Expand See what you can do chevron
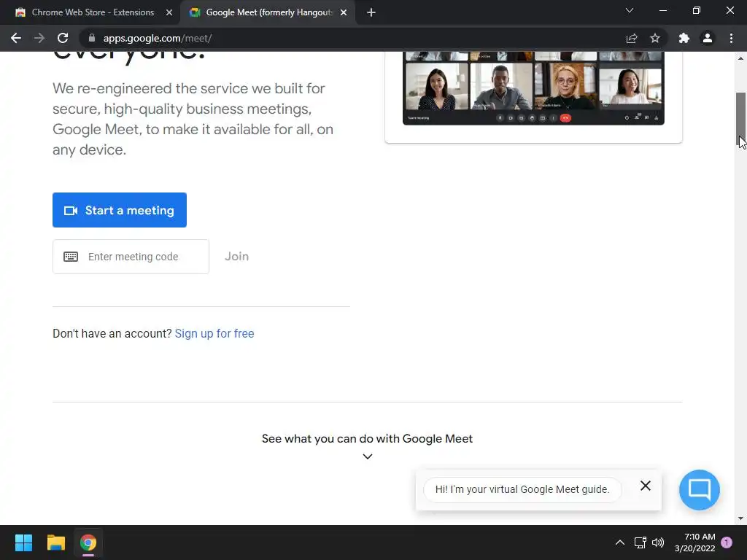 [368, 456]
